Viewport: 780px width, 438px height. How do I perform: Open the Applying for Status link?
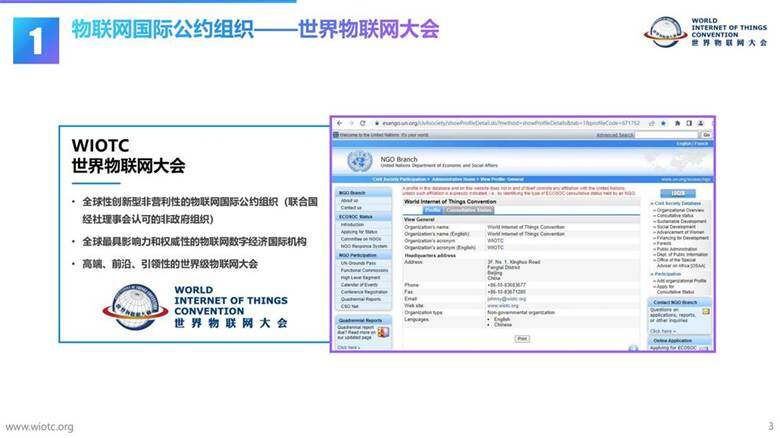point(359,232)
